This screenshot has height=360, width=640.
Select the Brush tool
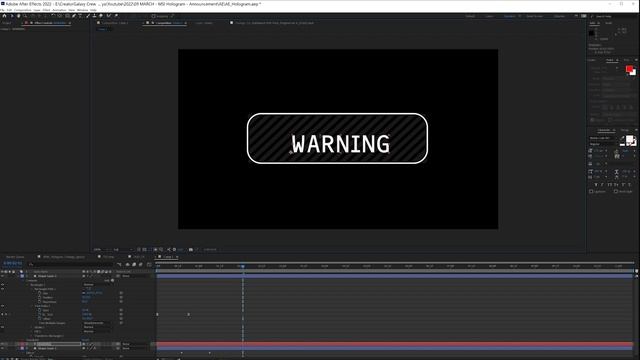click(x=88, y=16)
